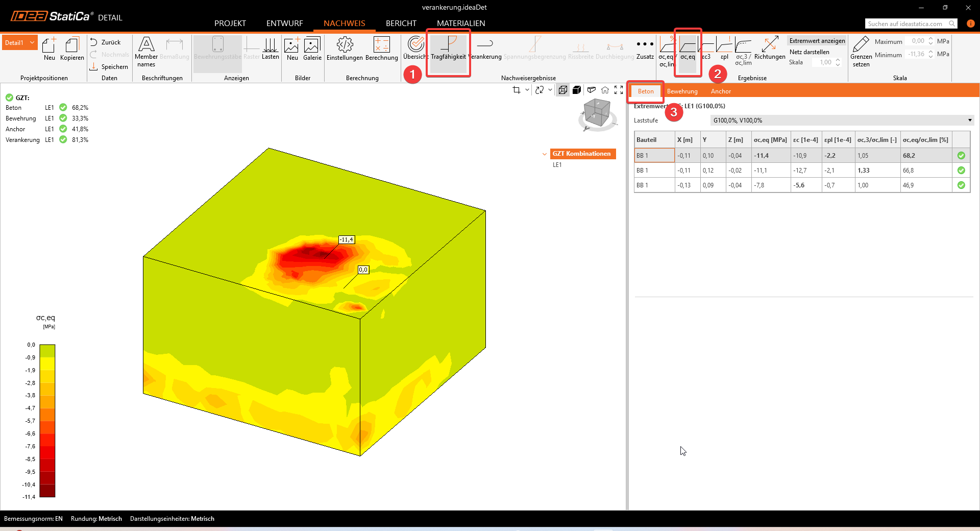Toggle Extremwert anzeigen option

click(817, 41)
